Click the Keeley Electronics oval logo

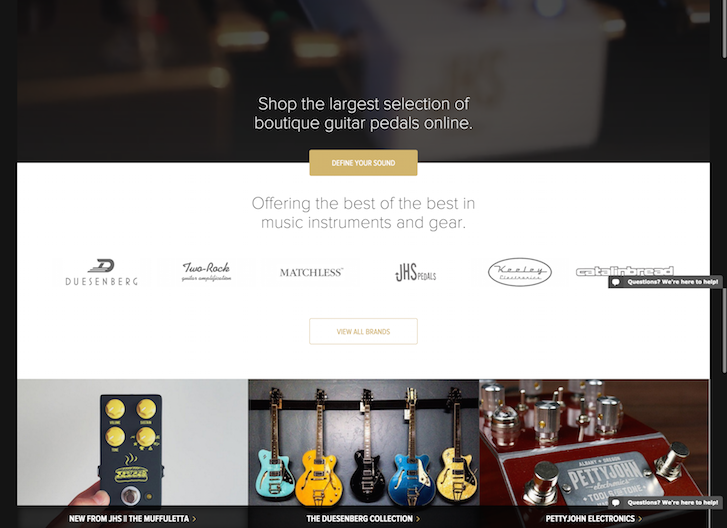520,272
